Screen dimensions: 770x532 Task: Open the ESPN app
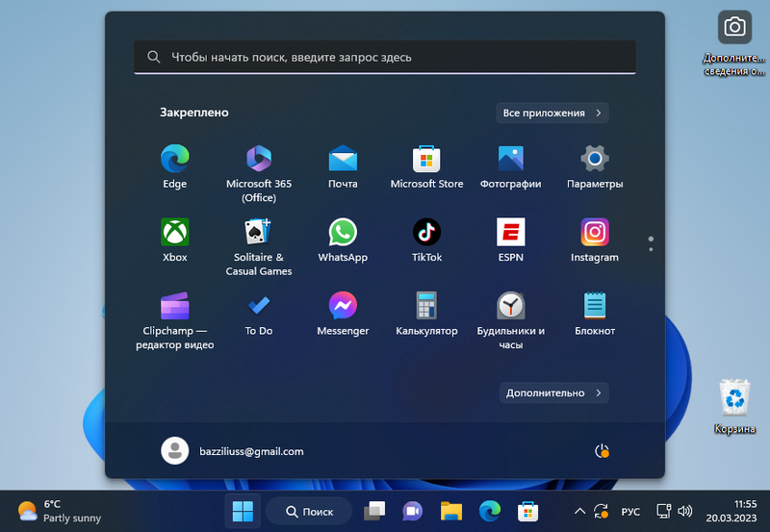tap(511, 240)
